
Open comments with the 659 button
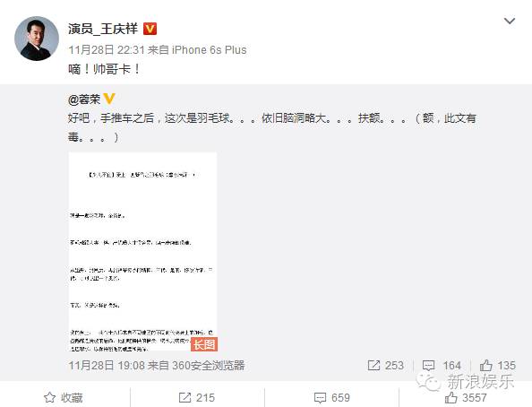pyautogui.click(x=331, y=397)
